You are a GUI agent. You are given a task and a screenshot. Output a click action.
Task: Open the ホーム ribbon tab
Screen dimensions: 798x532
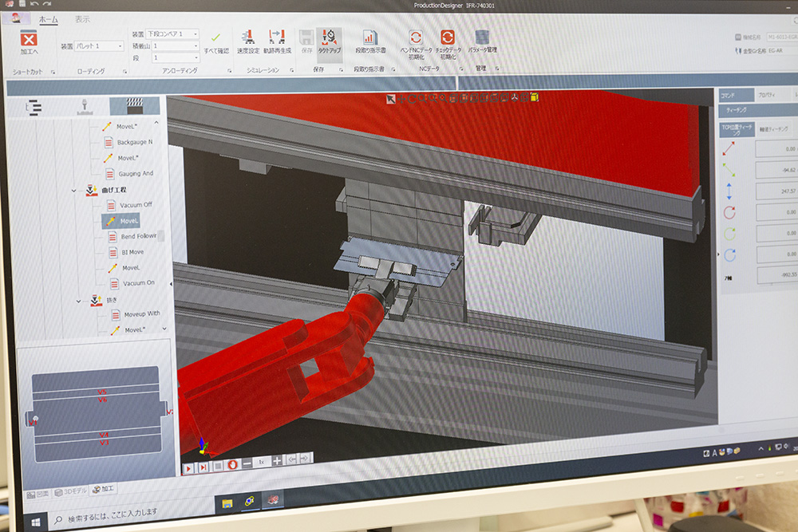(49, 20)
